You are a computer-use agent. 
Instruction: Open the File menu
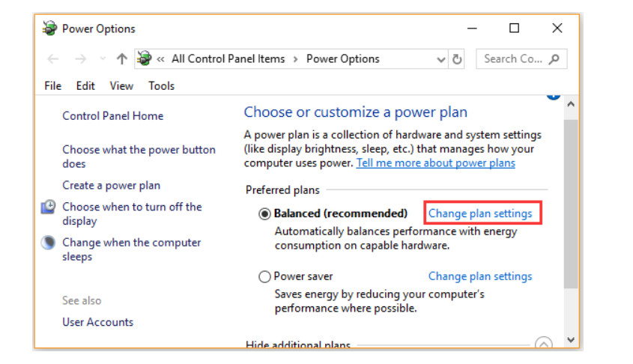click(x=52, y=85)
